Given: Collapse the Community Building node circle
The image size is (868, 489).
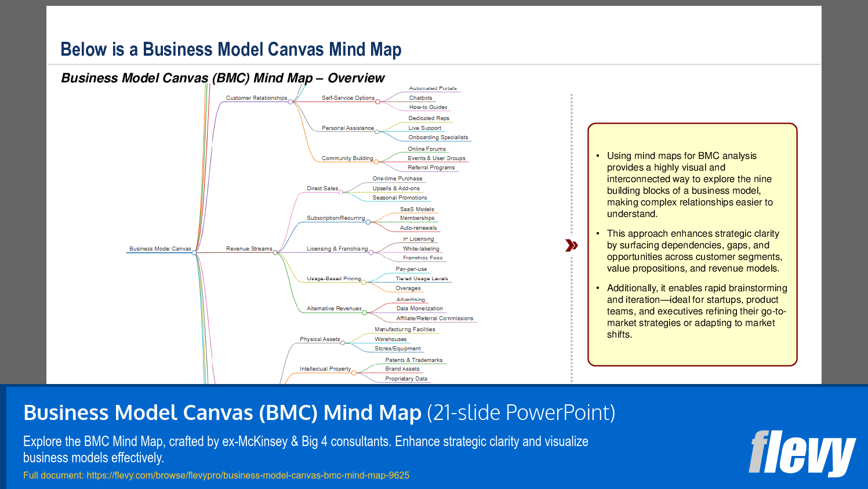Looking at the screenshot, I should (376, 162).
